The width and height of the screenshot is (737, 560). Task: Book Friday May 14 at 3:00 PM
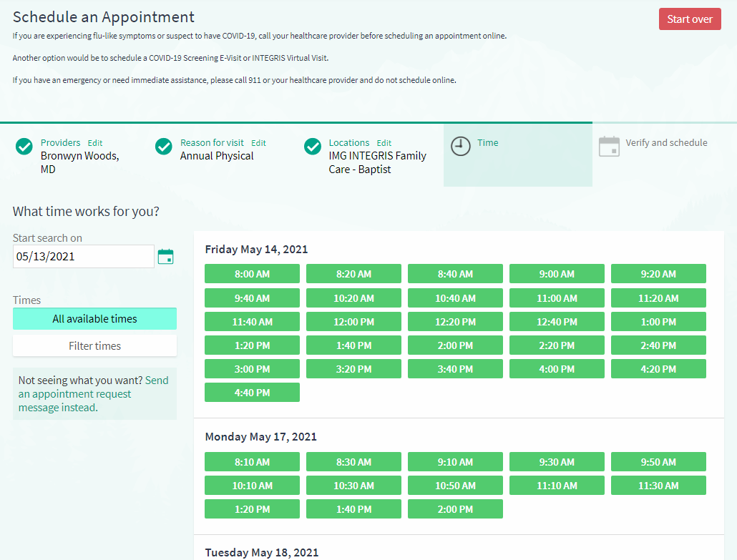click(252, 369)
